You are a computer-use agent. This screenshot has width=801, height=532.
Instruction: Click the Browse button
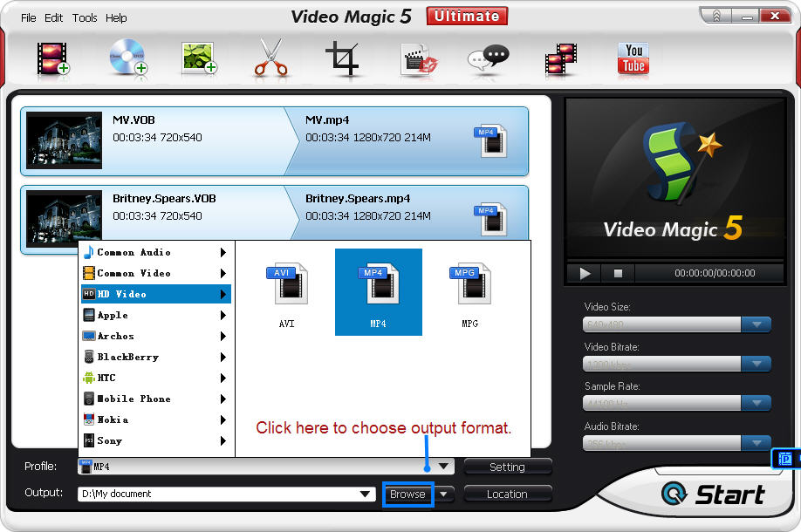[x=407, y=494]
